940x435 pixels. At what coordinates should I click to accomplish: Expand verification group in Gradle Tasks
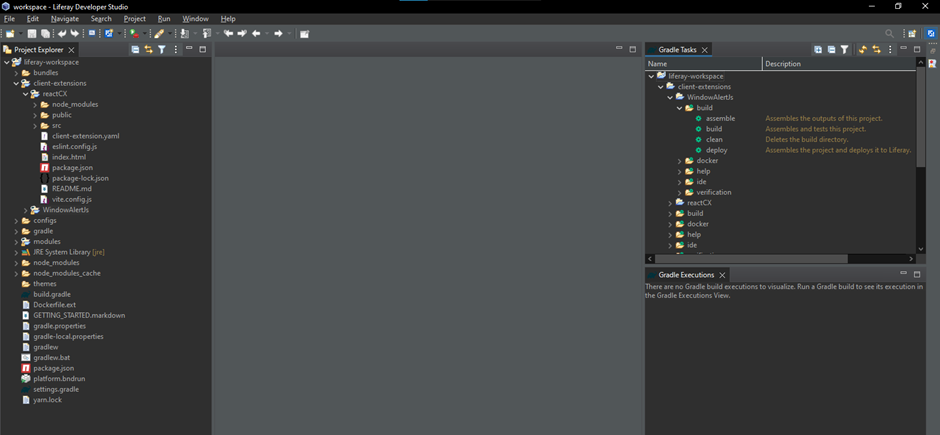(680, 192)
